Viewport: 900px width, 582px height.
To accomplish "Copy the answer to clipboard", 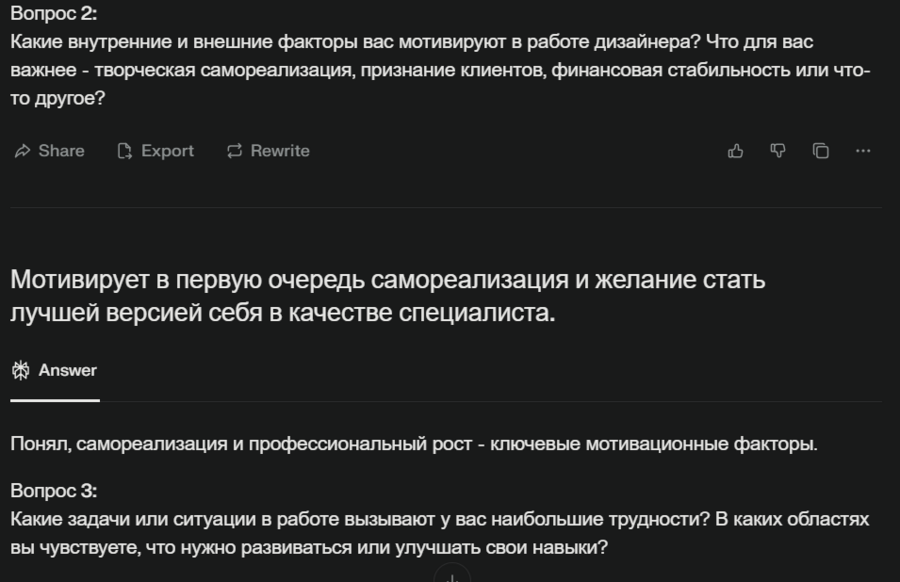I will tap(821, 151).
